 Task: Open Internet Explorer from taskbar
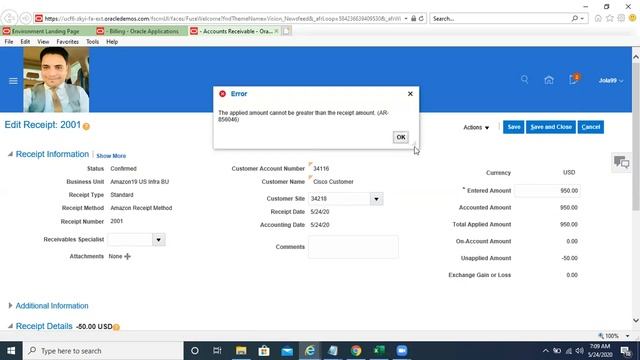click(310, 351)
